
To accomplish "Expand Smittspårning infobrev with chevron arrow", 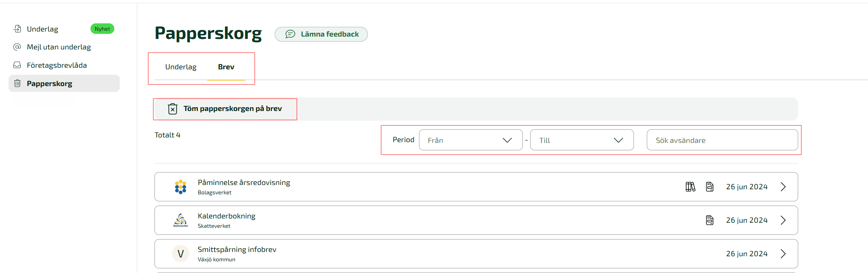I will [783, 254].
